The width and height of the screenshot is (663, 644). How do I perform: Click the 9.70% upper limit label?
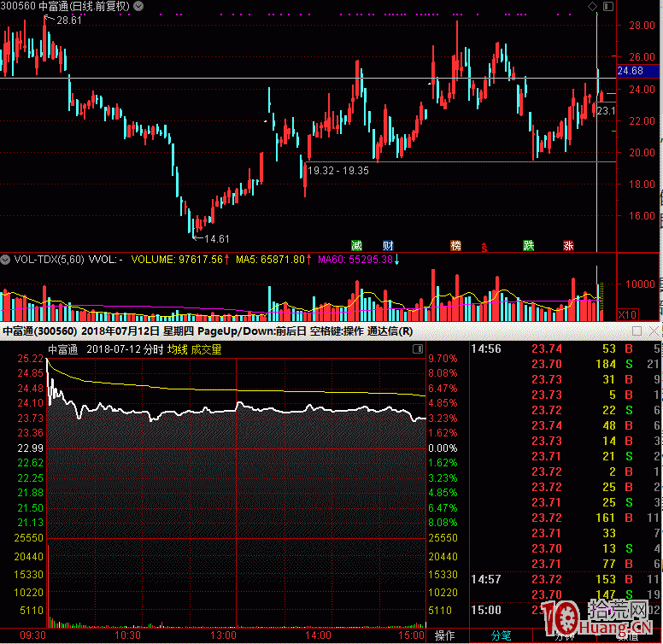pyautogui.click(x=443, y=359)
